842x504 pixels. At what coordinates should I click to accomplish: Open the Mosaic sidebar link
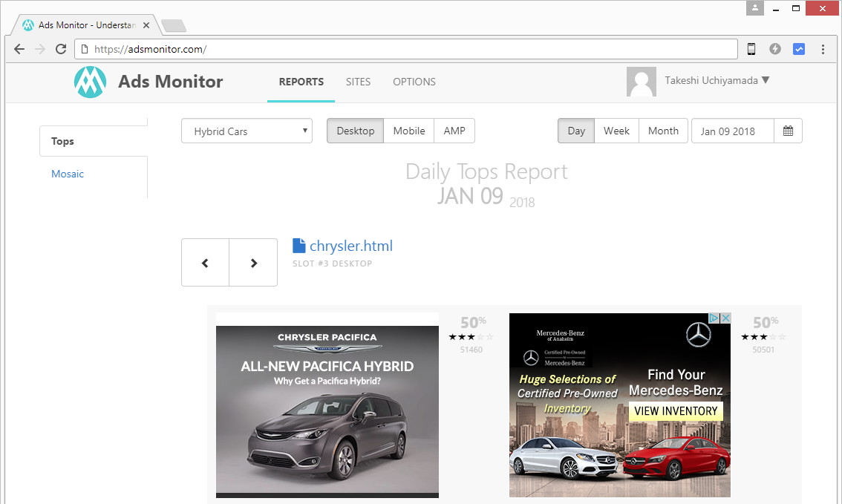point(68,174)
